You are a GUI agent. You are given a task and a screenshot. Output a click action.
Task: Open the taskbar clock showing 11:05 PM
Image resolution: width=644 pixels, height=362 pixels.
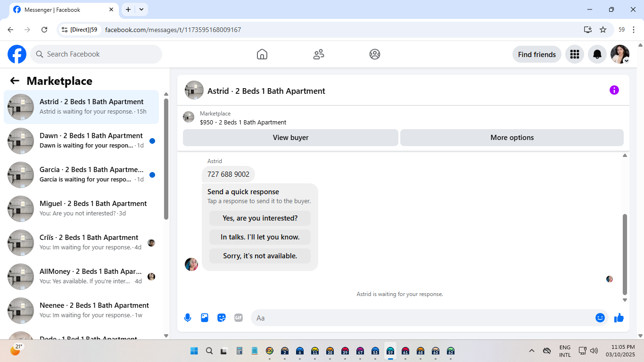620,351
